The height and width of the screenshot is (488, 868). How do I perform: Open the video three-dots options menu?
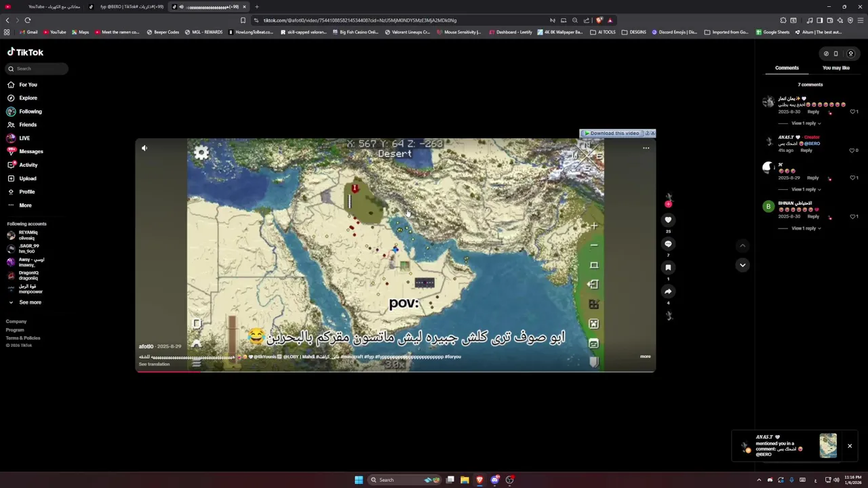pos(646,148)
